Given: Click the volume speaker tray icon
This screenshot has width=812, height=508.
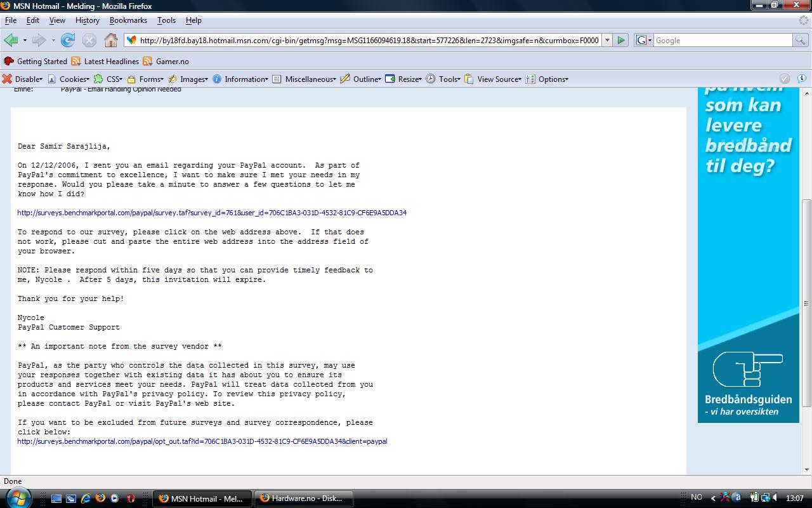Looking at the screenshot, I should (776, 498).
